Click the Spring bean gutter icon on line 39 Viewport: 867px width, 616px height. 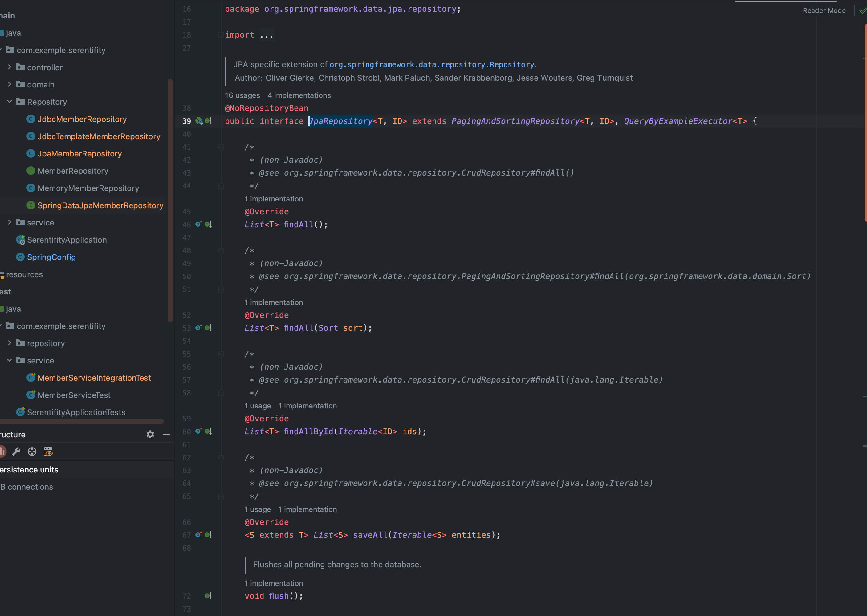[199, 121]
